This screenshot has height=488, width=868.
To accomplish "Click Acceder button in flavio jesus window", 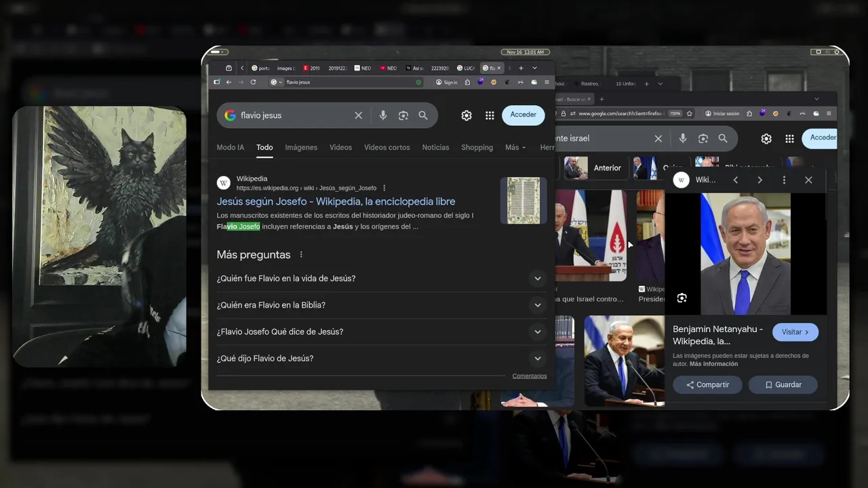I will pos(523,115).
